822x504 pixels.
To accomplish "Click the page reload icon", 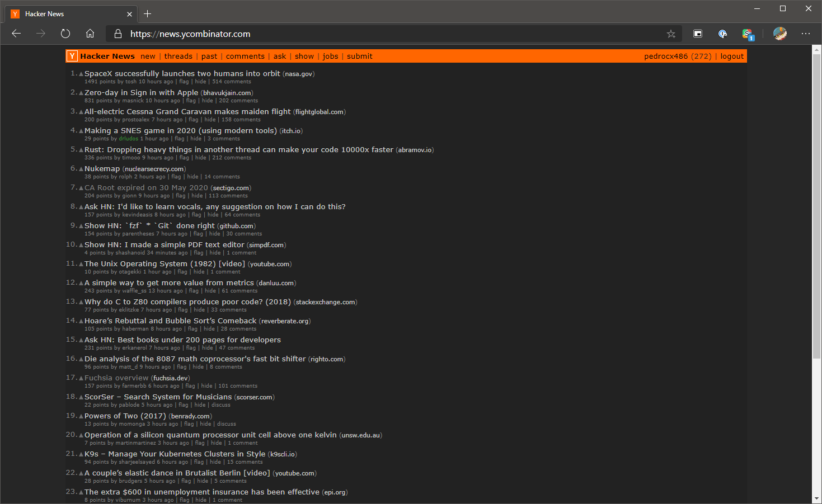I will point(65,34).
